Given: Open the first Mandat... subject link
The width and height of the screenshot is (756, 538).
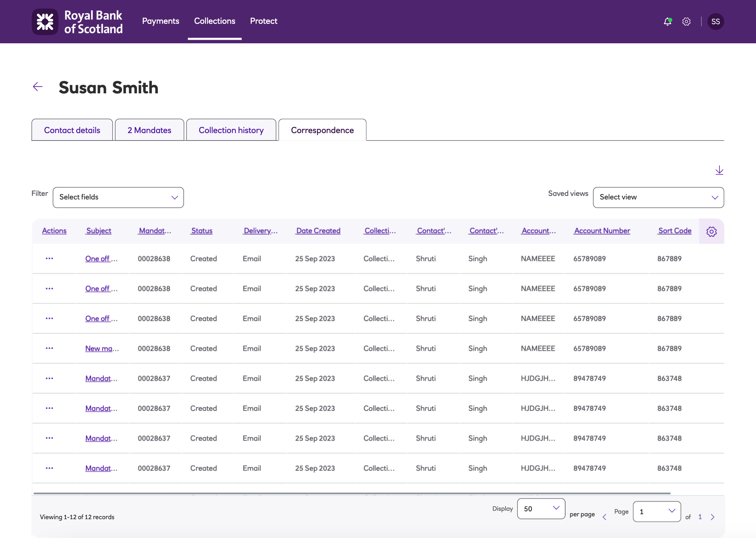Looking at the screenshot, I should click(101, 378).
